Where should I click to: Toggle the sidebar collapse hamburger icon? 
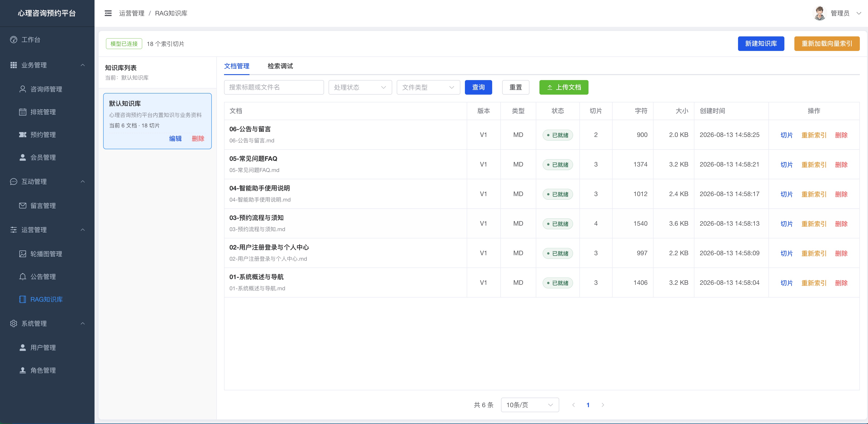point(108,13)
